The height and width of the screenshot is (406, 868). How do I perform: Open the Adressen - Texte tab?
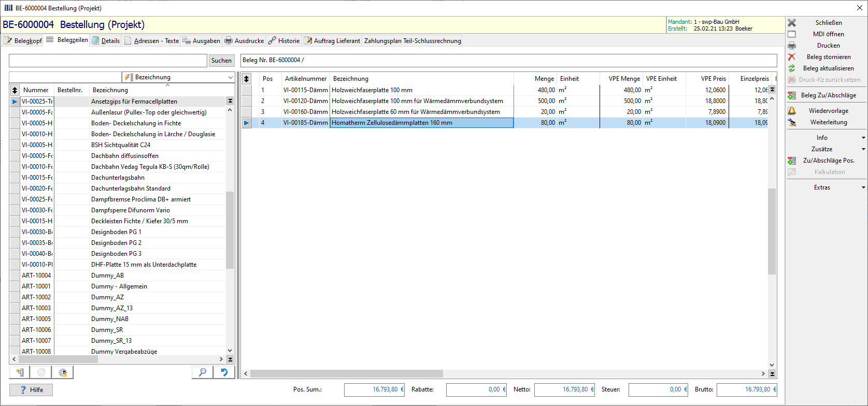pyautogui.click(x=151, y=41)
